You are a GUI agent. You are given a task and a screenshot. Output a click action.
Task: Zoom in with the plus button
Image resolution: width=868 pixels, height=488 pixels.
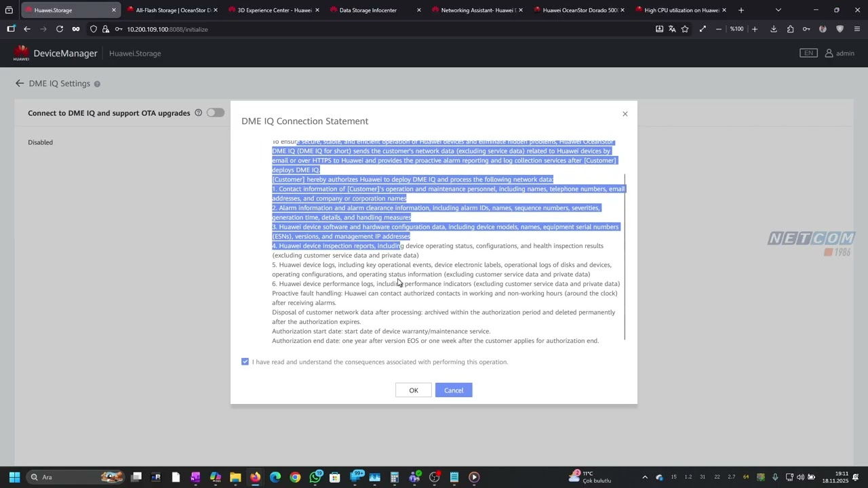tap(755, 29)
